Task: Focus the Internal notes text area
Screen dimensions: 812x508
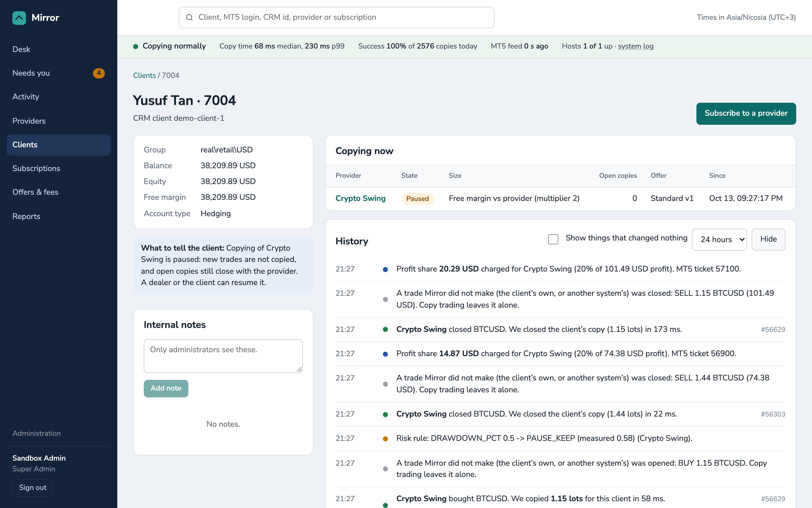Action: point(223,356)
